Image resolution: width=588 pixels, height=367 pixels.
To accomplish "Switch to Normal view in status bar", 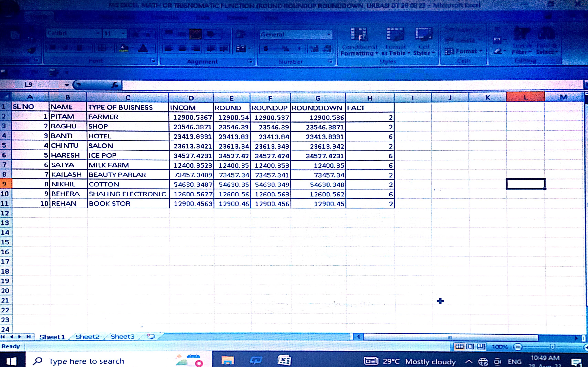I will tap(459, 347).
